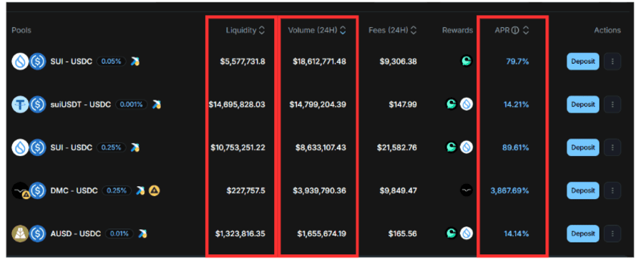644x262 pixels.
Task: Click the green Cetus reward icon in SUI 0.05% row
Action: 466,62
